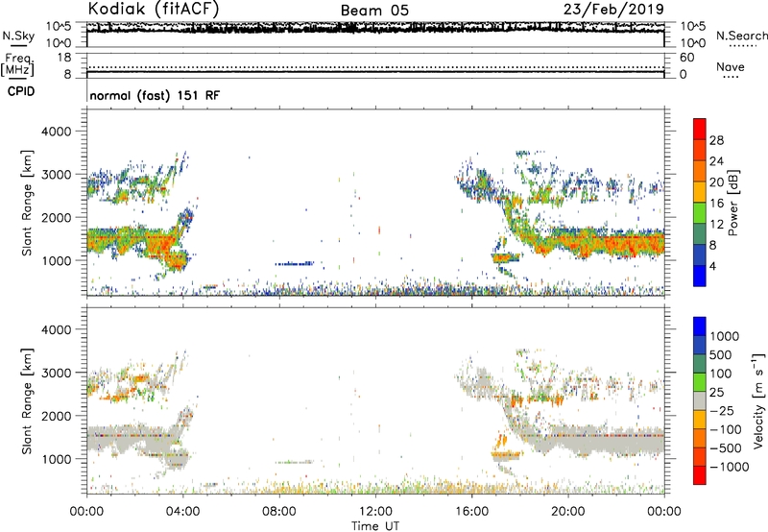Click the "4000" tick of the Power panel

56,132
